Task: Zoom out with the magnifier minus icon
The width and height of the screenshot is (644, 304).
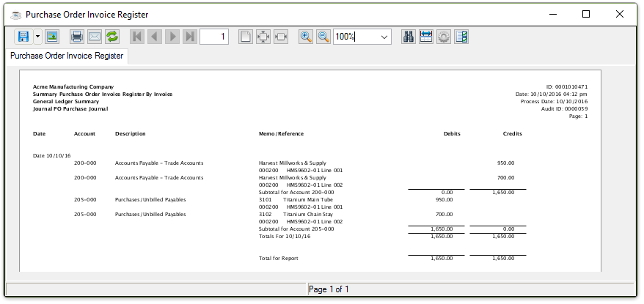Action: pyautogui.click(x=323, y=37)
